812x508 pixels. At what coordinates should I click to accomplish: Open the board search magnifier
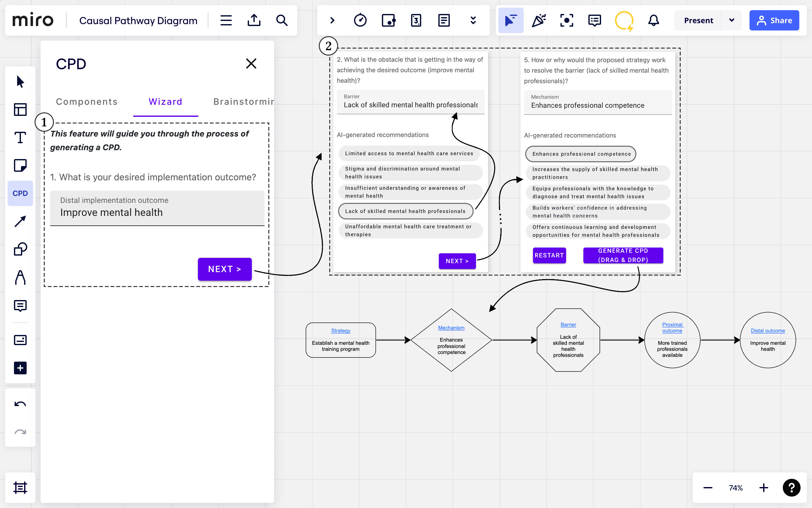pos(282,21)
